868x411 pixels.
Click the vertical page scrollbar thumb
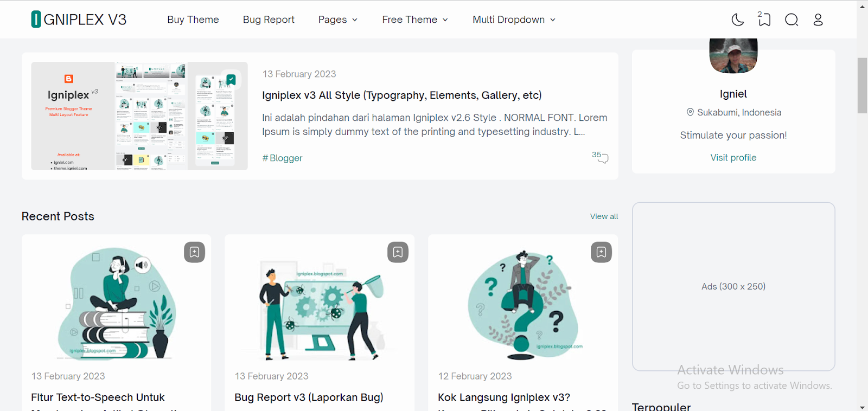point(863,85)
